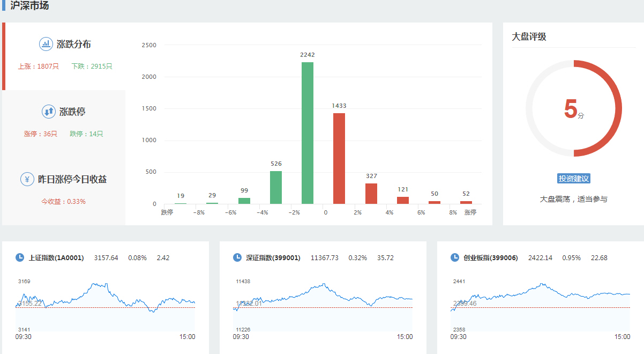Open the 上证指数(1A0001) link

tap(56, 258)
